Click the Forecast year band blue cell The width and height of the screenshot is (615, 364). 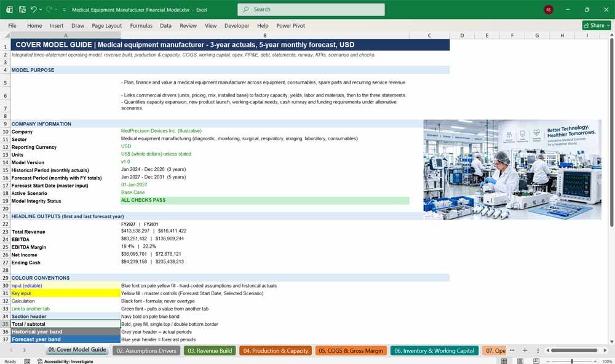tap(66, 339)
